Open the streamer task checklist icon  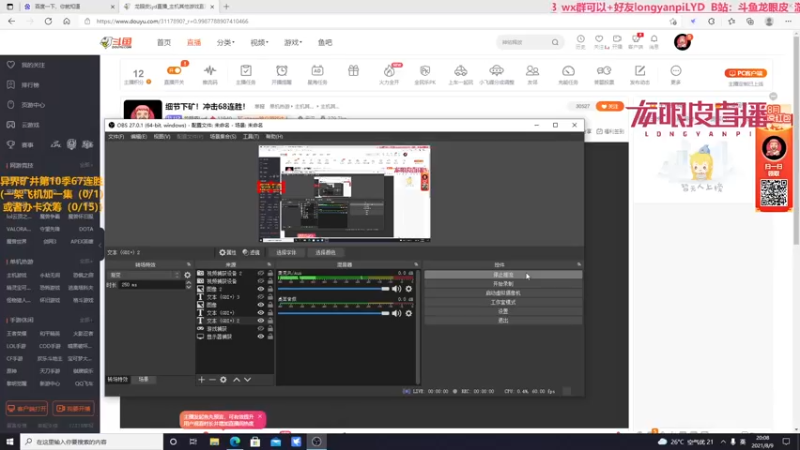click(246, 71)
